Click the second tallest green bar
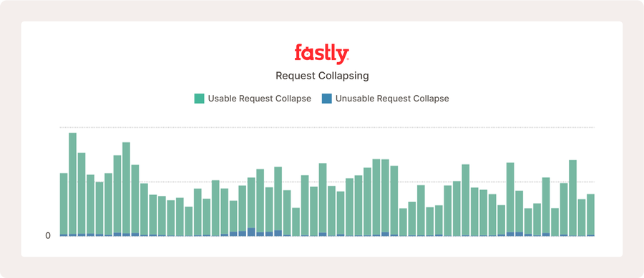Screen dimensions: 644x278 click(126, 189)
